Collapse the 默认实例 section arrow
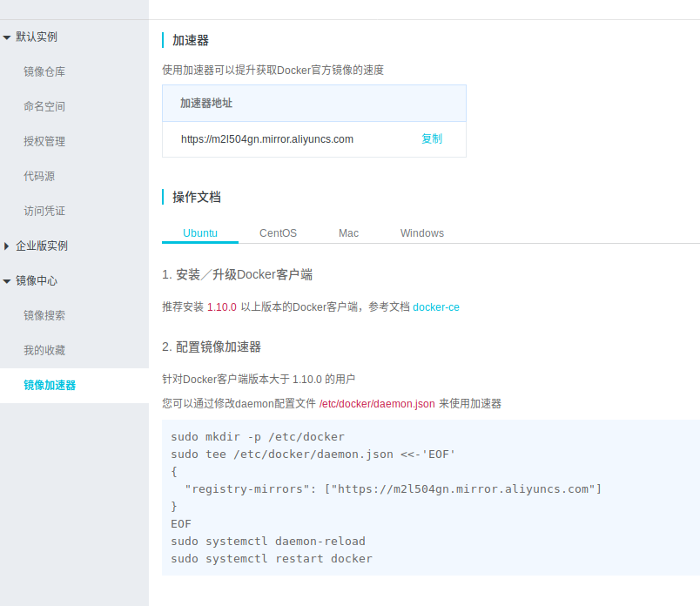 pos(7,37)
